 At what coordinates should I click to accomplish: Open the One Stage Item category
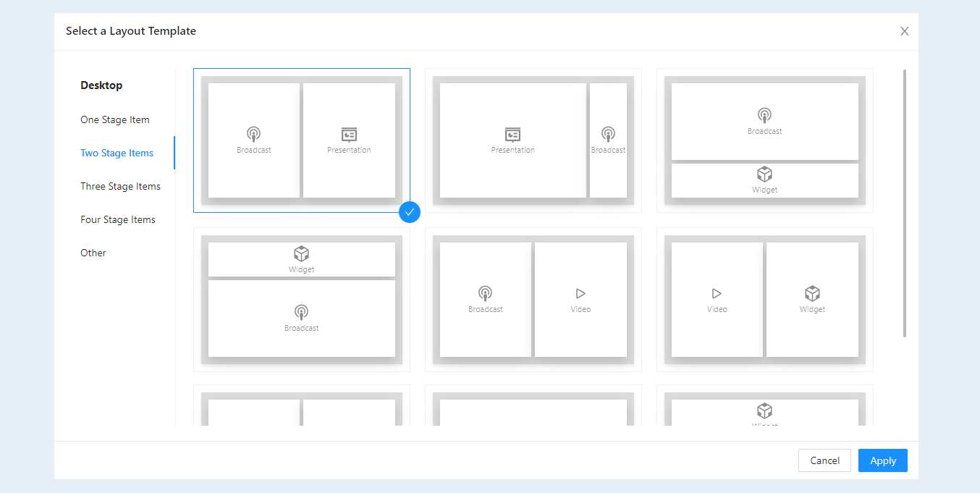click(115, 119)
